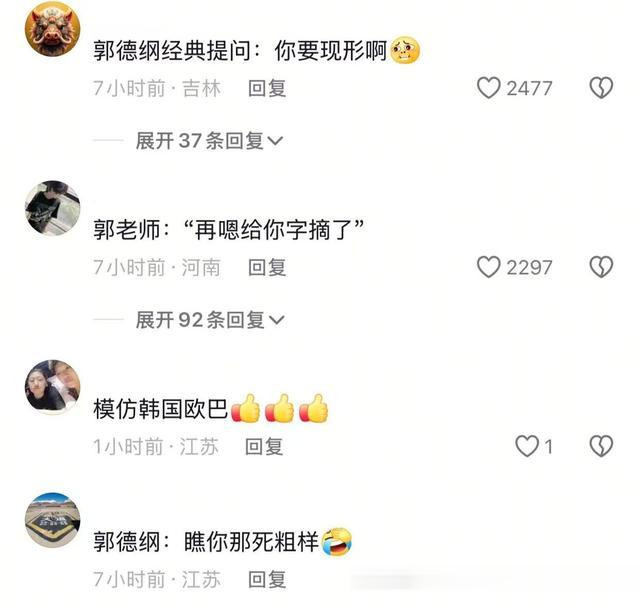Expand 92 replies
The height and width of the screenshot is (604, 640).
pos(210,320)
